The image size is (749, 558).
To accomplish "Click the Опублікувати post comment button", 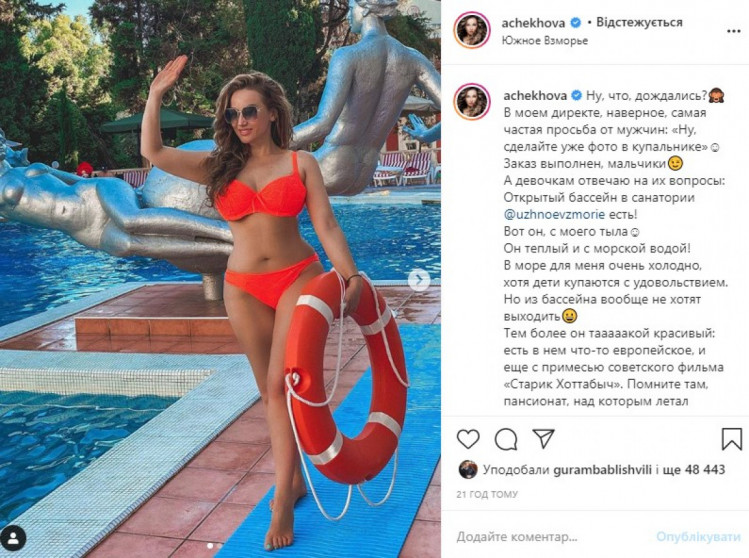I will click(x=698, y=537).
